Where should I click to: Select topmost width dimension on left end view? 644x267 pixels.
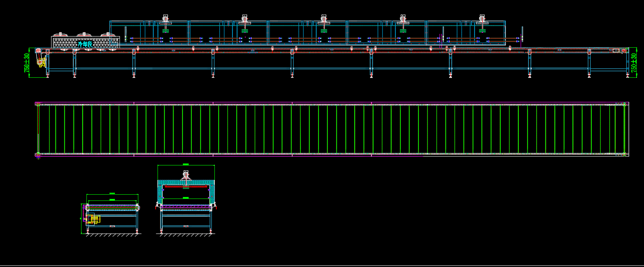tap(112, 194)
